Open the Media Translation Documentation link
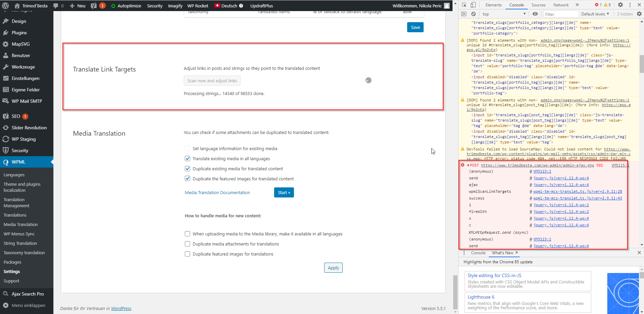This screenshot has width=644, height=314. tap(217, 192)
